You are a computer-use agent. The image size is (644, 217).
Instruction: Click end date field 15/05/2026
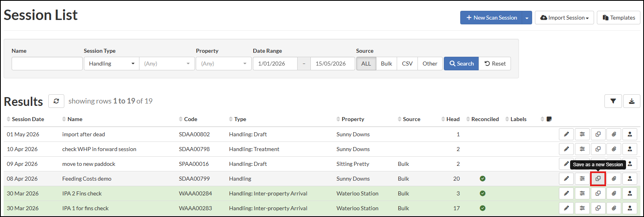click(332, 64)
